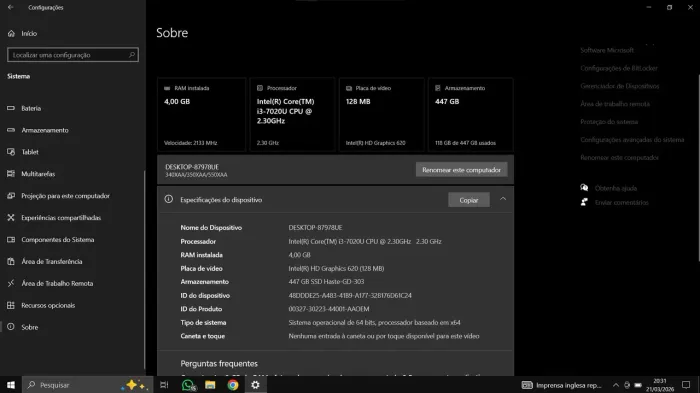The height and width of the screenshot is (393, 700).
Task: Click the '447 GB SSD' storage value
Action: click(326, 281)
